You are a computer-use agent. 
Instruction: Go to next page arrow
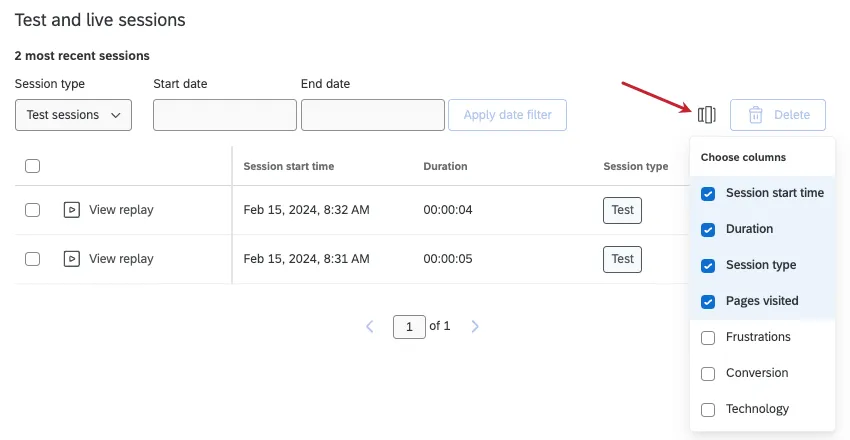(x=475, y=326)
